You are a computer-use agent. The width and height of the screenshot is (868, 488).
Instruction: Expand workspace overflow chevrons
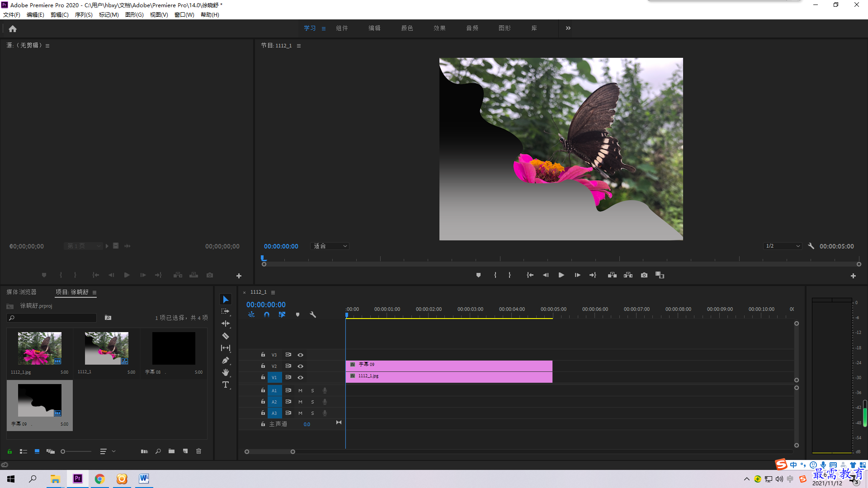tap(568, 28)
